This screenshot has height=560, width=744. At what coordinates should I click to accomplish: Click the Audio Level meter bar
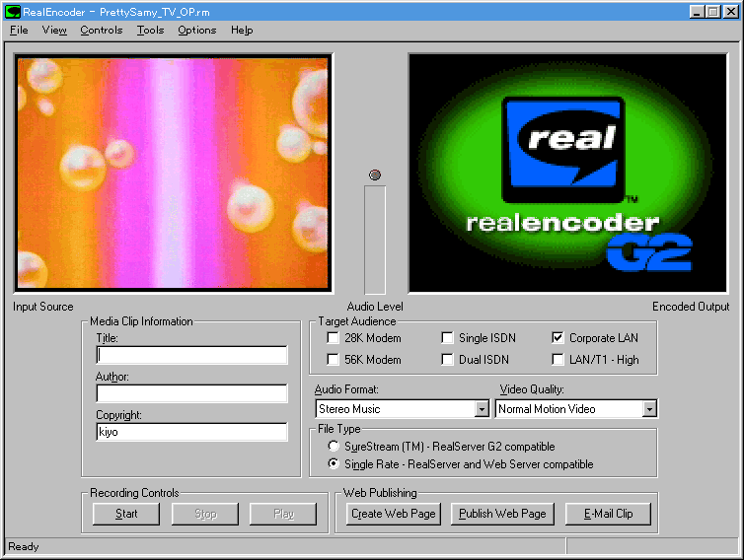(375, 240)
